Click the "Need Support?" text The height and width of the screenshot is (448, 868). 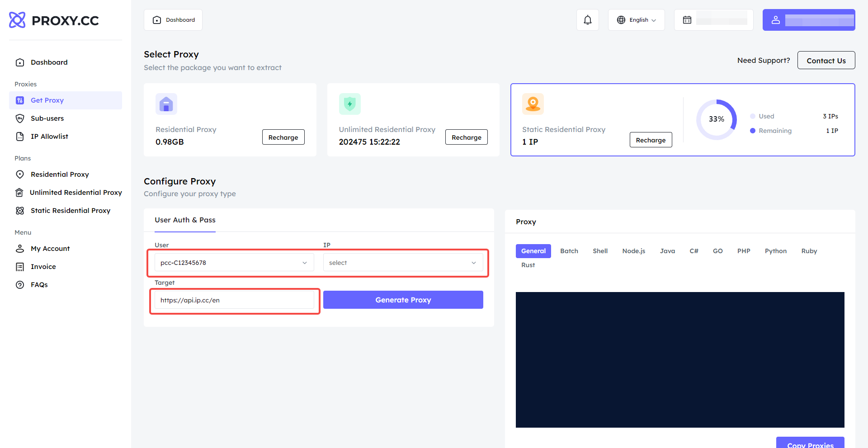click(x=764, y=61)
